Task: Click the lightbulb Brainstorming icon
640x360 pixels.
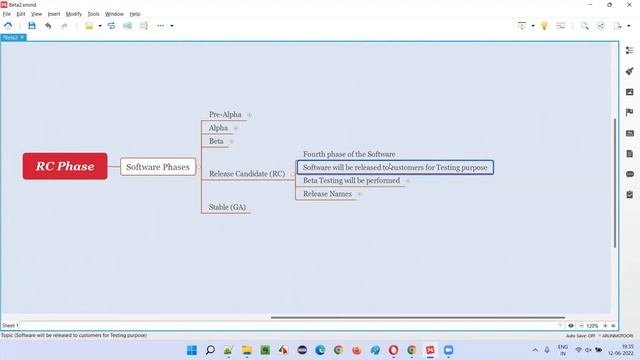Action: [544, 26]
